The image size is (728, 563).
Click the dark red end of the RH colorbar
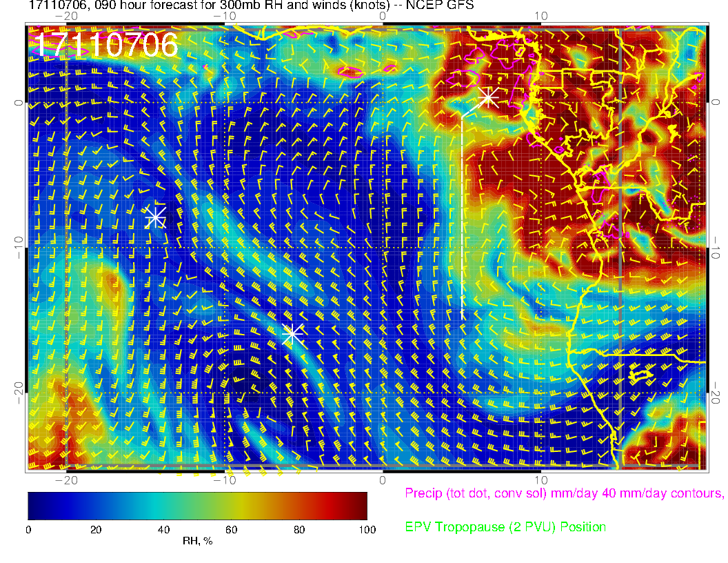(x=358, y=505)
